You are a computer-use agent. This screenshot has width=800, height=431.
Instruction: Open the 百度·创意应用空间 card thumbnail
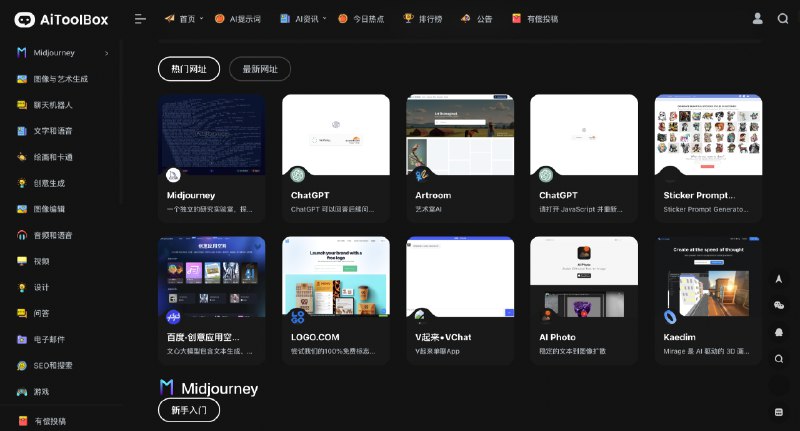(211, 277)
